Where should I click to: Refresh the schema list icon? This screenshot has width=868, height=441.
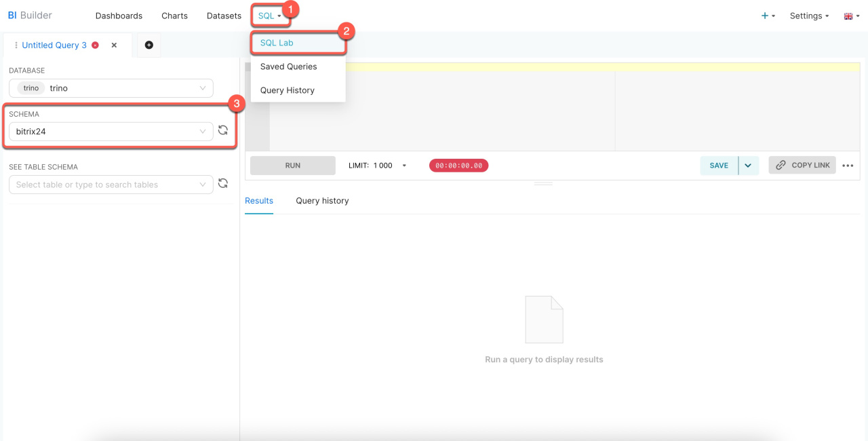(x=222, y=131)
